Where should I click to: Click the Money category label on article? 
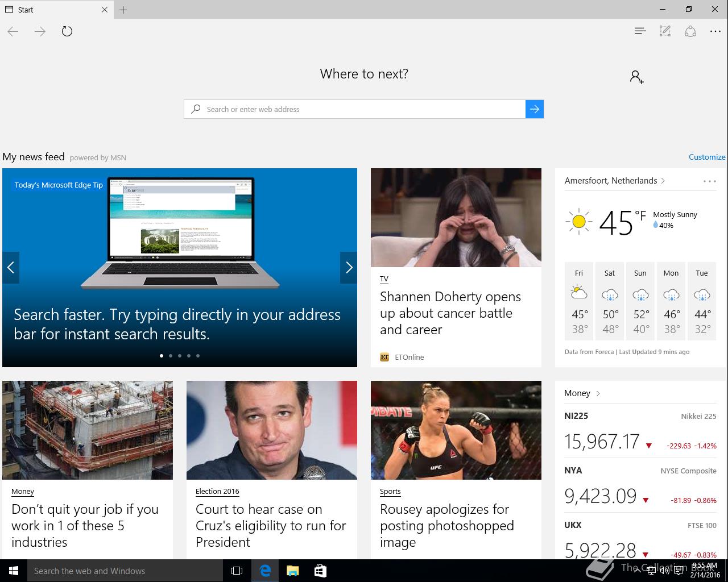pyautogui.click(x=23, y=492)
